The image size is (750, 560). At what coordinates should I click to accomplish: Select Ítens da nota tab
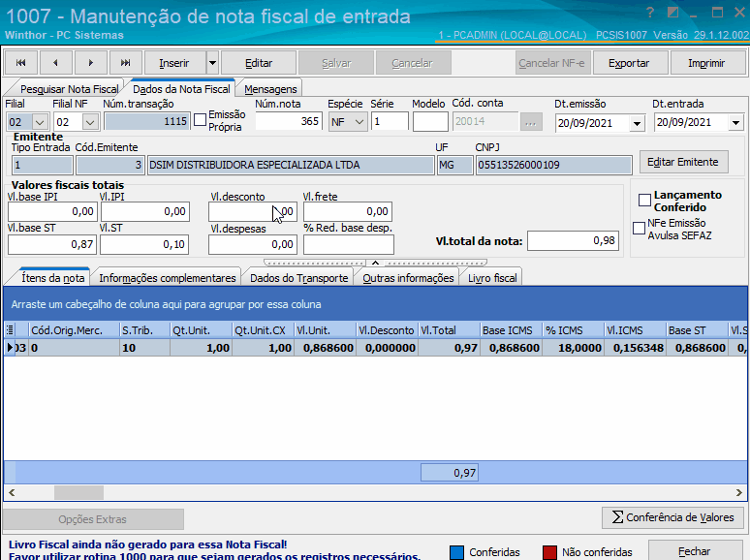tap(52, 278)
